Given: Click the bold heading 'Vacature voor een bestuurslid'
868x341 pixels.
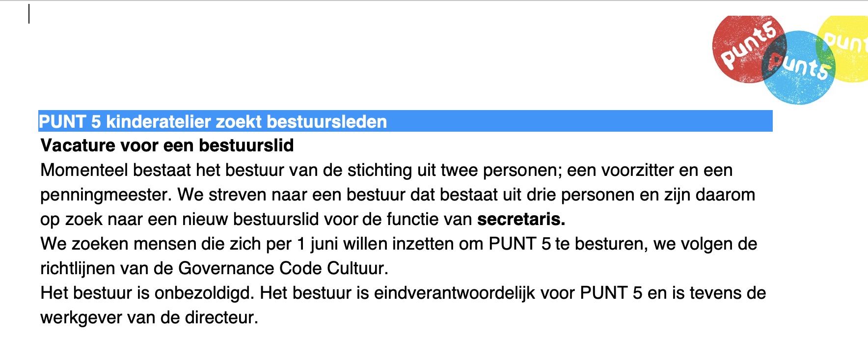Looking at the screenshot, I should pyautogui.click(x=167, y=145).
